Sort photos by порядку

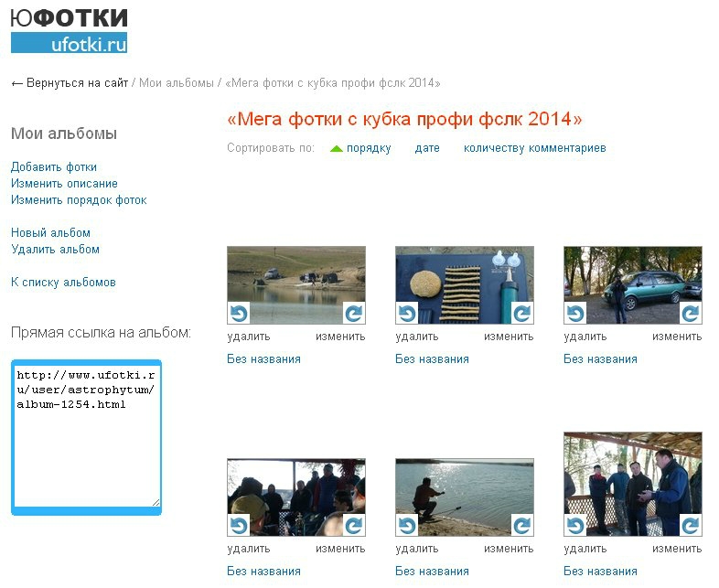tap(368, 148)
